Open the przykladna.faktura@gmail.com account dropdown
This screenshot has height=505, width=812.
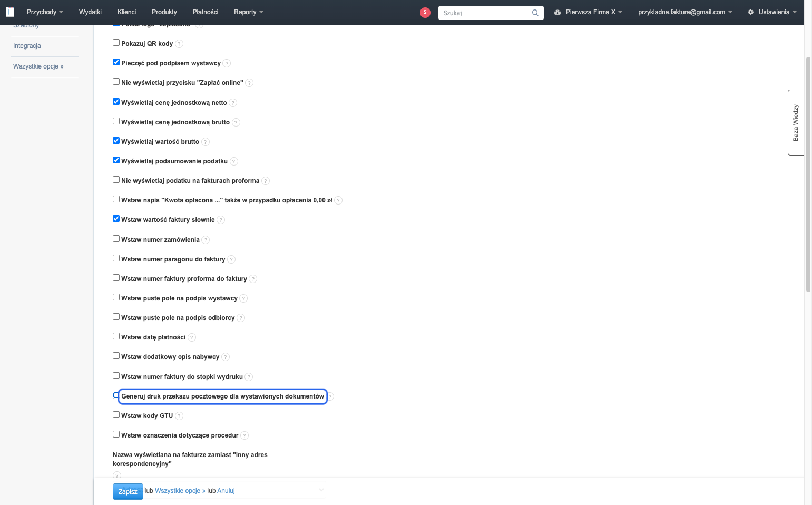[685, 12]
